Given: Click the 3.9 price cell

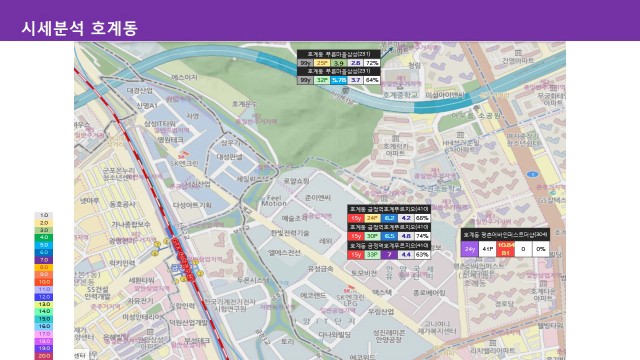Looking at the screenshot, I should tap(339, 63).
